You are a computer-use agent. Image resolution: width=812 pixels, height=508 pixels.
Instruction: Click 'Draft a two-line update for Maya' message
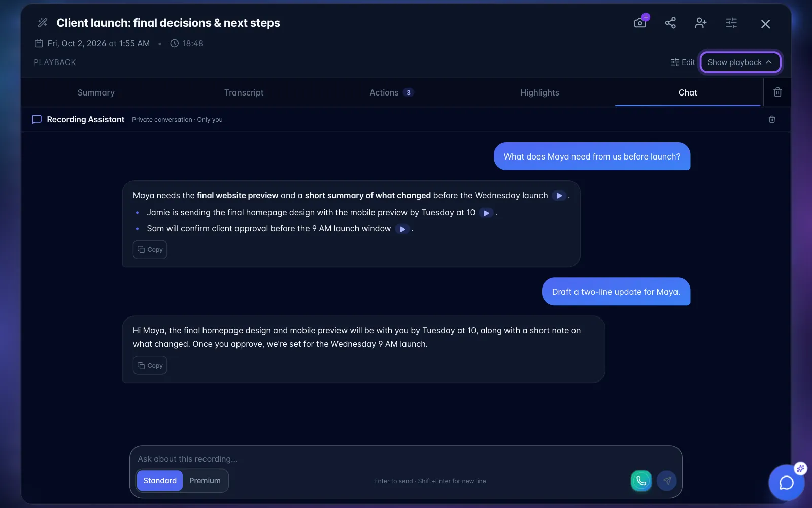(x=616, y=292)
